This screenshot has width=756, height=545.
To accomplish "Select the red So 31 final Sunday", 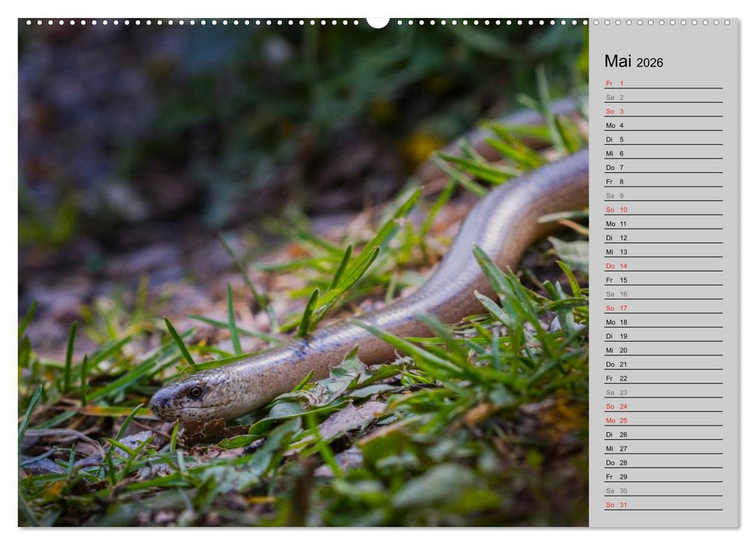I will 614,504.
